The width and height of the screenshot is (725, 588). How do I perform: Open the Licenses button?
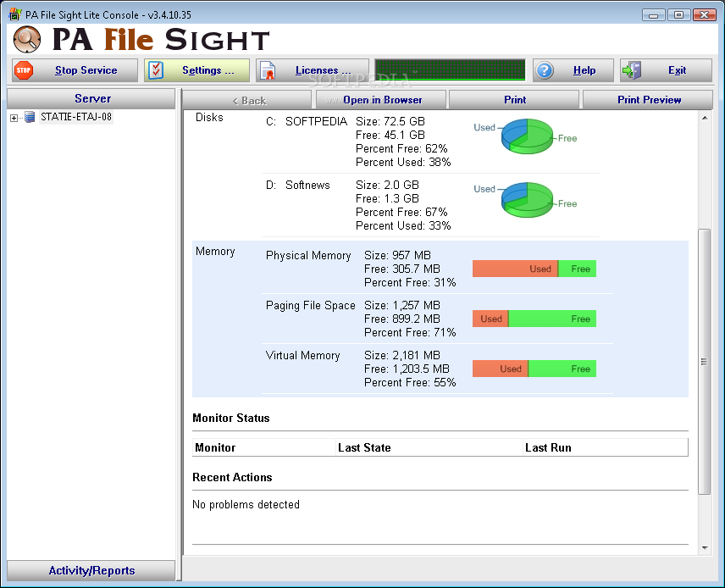point(312,70)
